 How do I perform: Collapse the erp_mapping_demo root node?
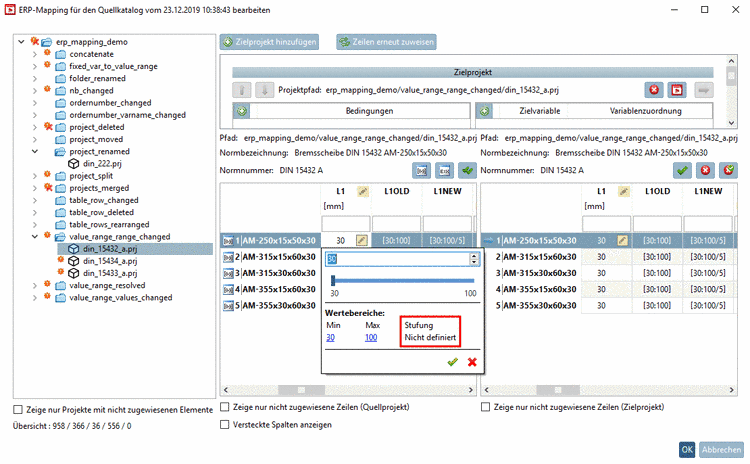coord(21,42)
